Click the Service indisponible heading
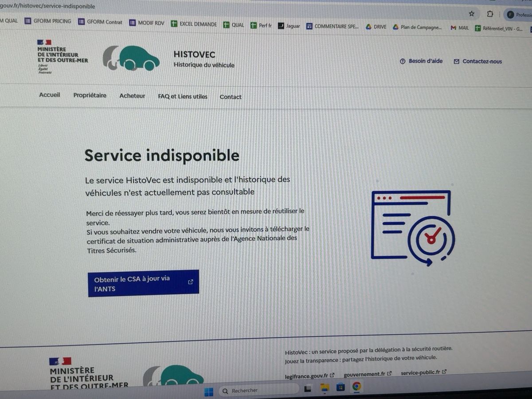 click(162, 155)
